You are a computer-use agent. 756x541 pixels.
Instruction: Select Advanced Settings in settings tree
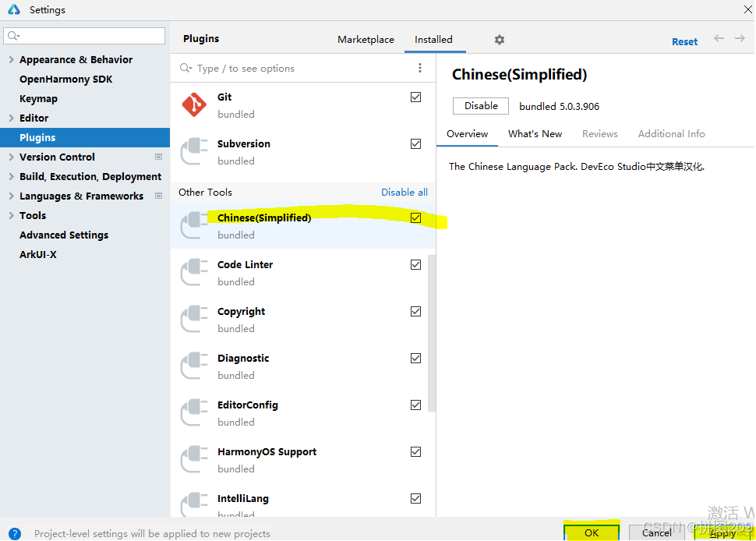click(64, 235)
